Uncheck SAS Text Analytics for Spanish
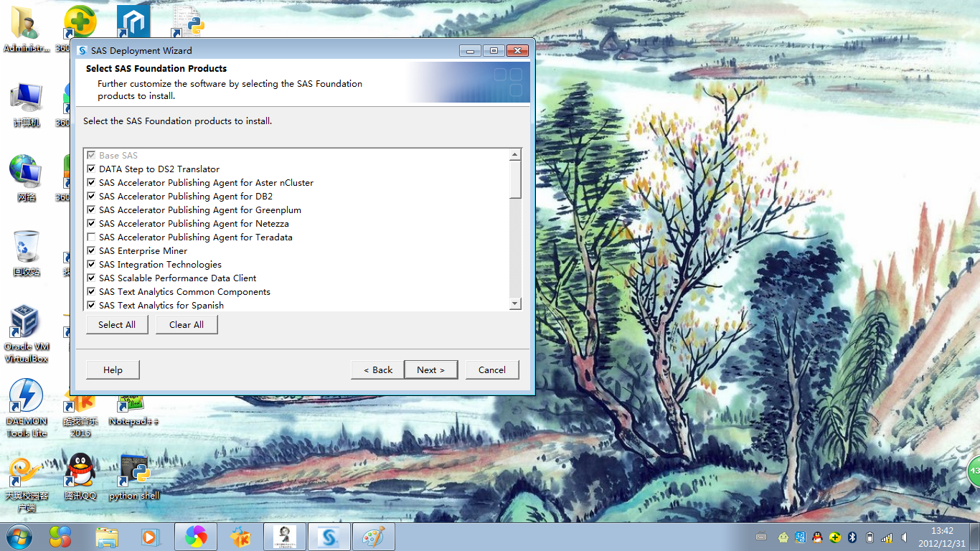 click(x=91, y=306)
